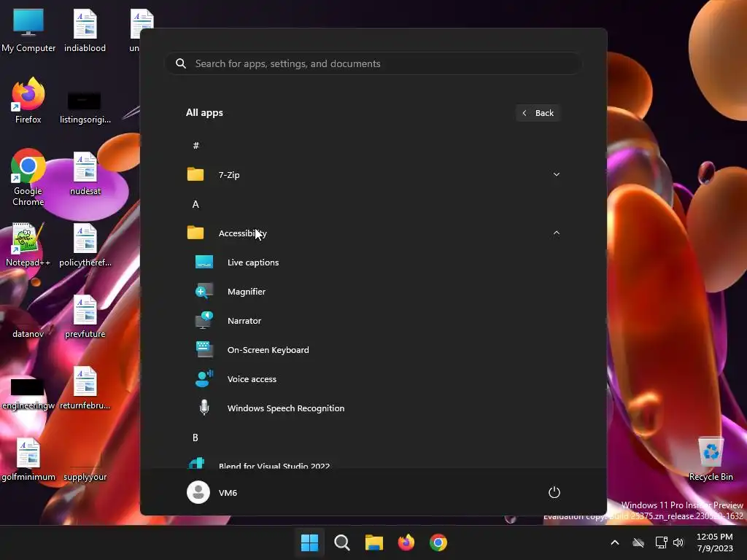The width and height of the screenshot is (747, 560).
Task: Select My Computer desktop icon
Action: tap(28, 30)
